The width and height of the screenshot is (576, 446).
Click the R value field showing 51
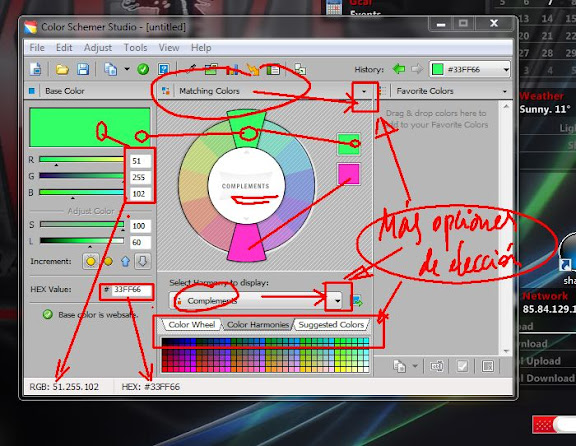[x=140, y=161]
